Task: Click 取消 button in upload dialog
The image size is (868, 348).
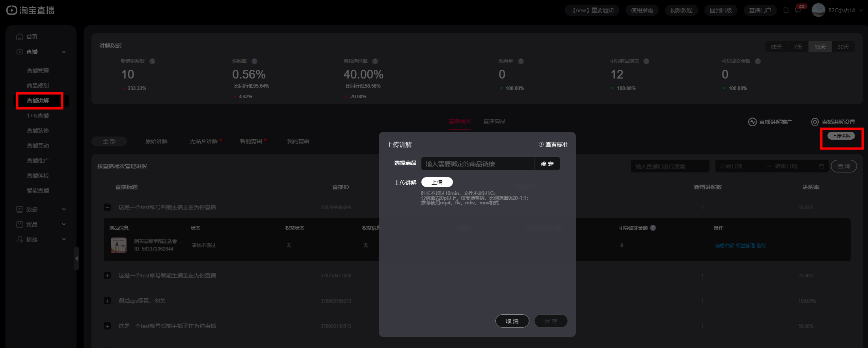Action: coord(512,321)
